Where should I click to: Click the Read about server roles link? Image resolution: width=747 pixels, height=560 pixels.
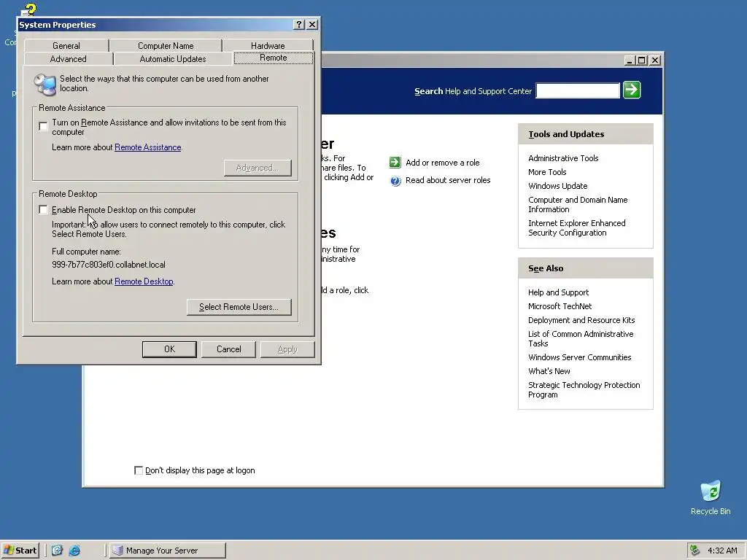(448, 180)
